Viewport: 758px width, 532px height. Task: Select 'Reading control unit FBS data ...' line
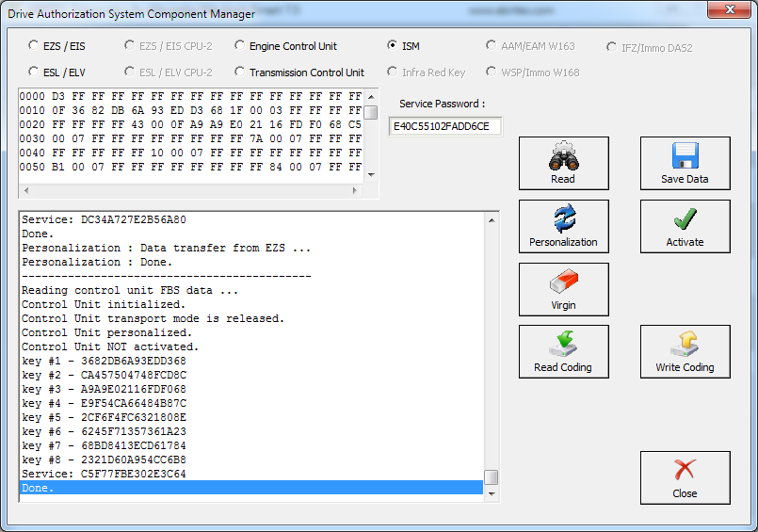click(251, 290)
